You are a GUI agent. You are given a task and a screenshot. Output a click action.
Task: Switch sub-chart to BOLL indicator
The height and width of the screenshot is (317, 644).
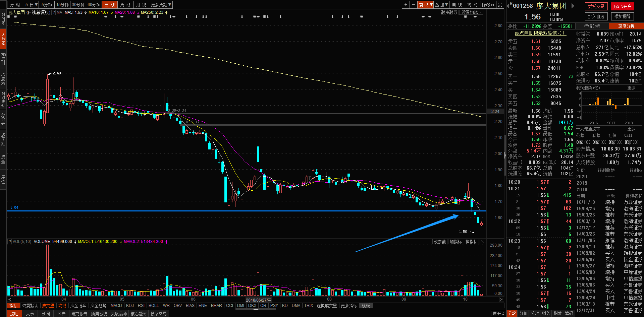tap(154, 306)
